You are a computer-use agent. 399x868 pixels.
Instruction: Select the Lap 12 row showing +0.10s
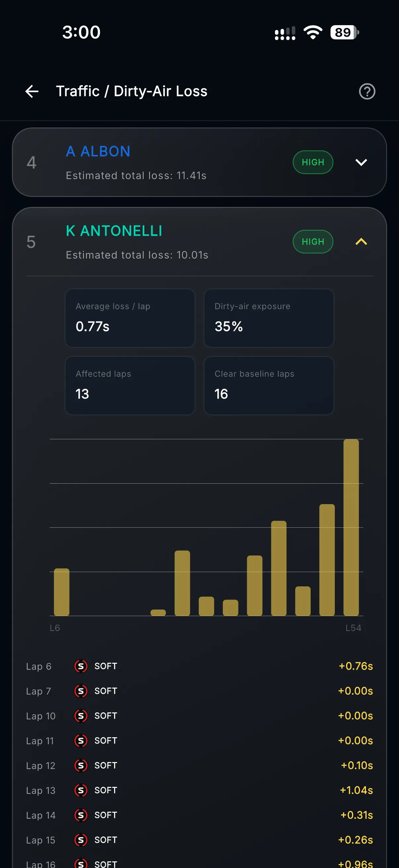click(x=199, y=766)
